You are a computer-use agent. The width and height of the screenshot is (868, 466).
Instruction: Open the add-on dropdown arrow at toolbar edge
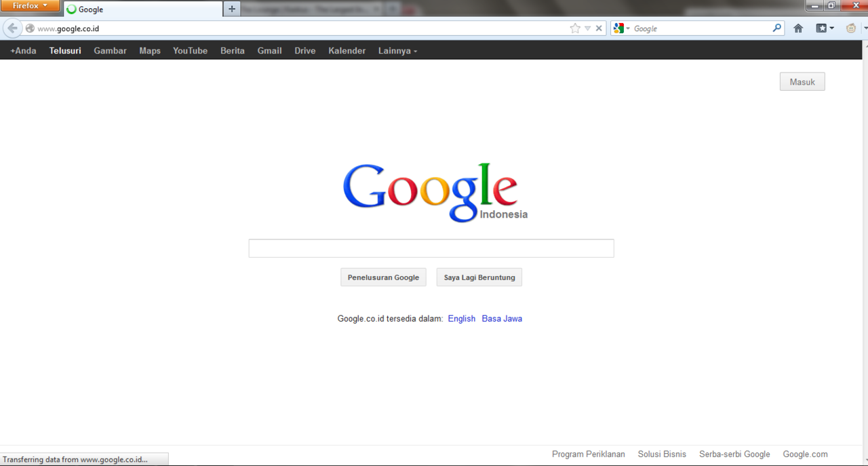(x=865, y=28)
